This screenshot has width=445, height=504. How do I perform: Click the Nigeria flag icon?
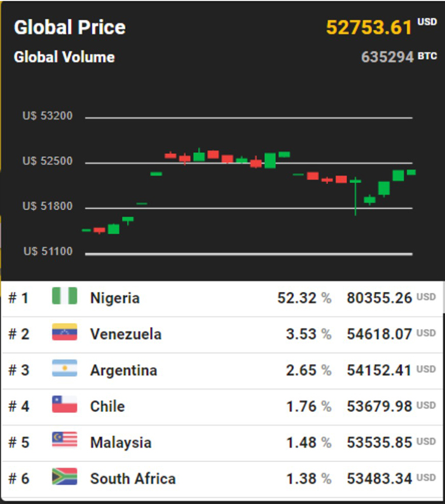(64, 297)
